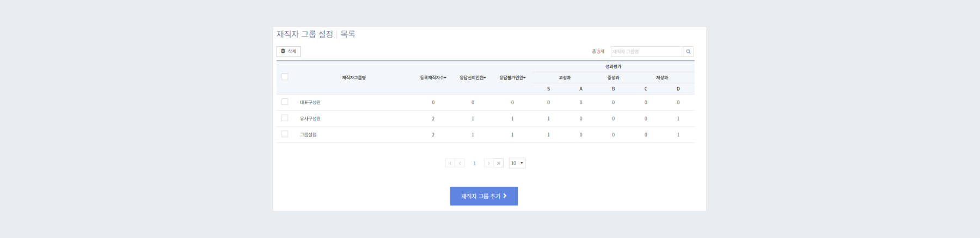Go to first page with pagination icon
Image resolution: width=980 pixels, height=238 pixels.
450,163
